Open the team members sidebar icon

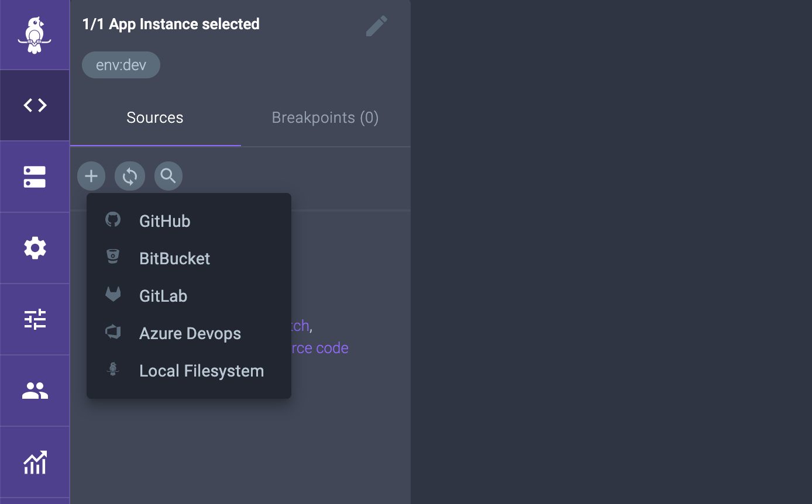35,391
